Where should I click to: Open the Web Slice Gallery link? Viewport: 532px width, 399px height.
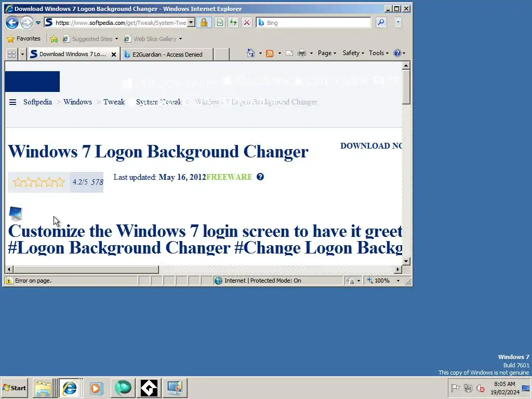click(x=151, y=38)
